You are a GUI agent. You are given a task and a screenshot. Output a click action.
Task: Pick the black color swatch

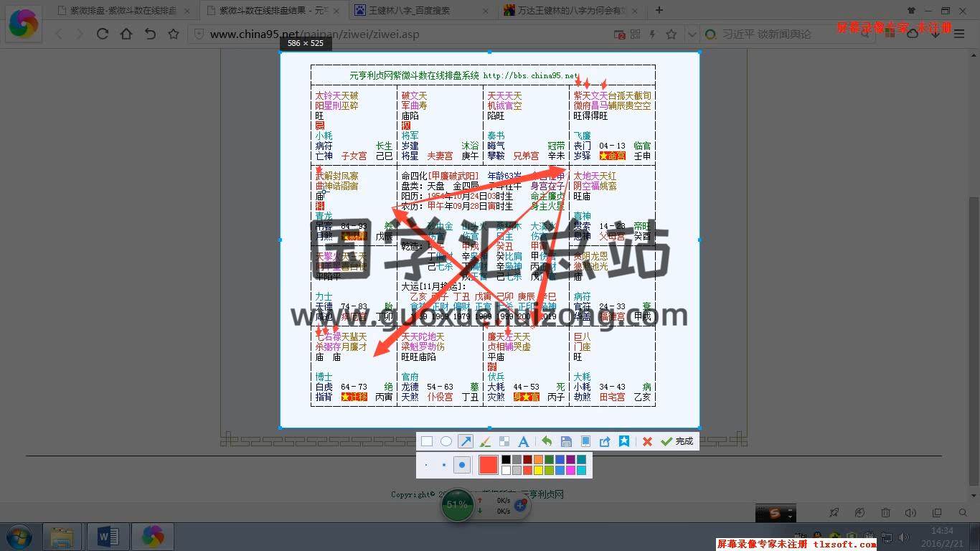point(506,460)
